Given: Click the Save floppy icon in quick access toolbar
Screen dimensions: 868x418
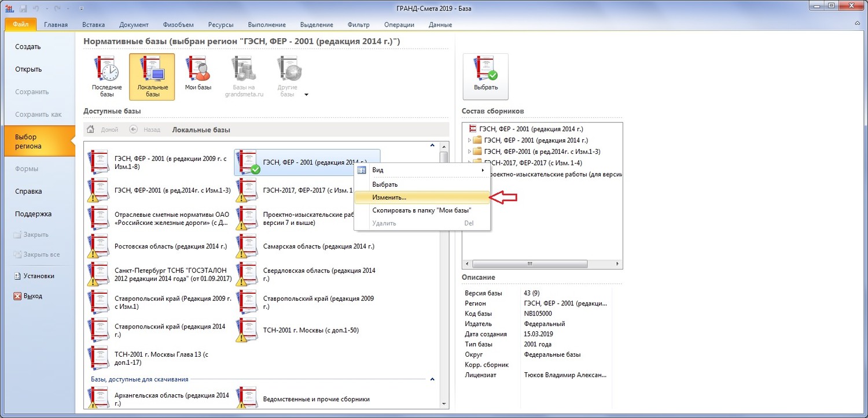Looking at the screenshot, I should pos(24,8).
